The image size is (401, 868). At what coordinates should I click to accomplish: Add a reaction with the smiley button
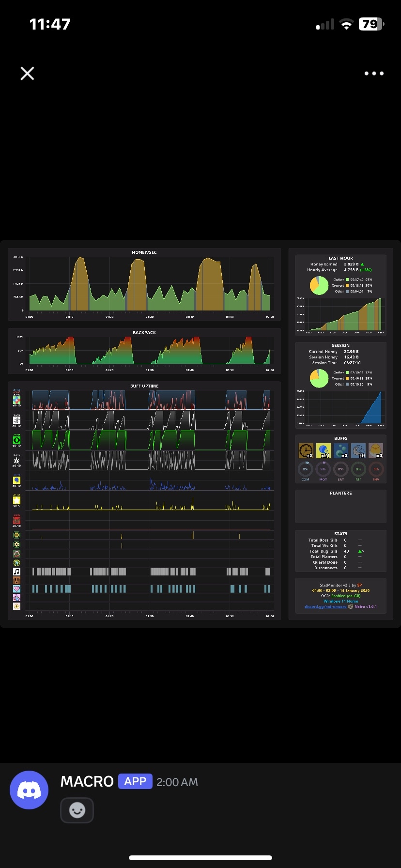[x=77, y=810]
